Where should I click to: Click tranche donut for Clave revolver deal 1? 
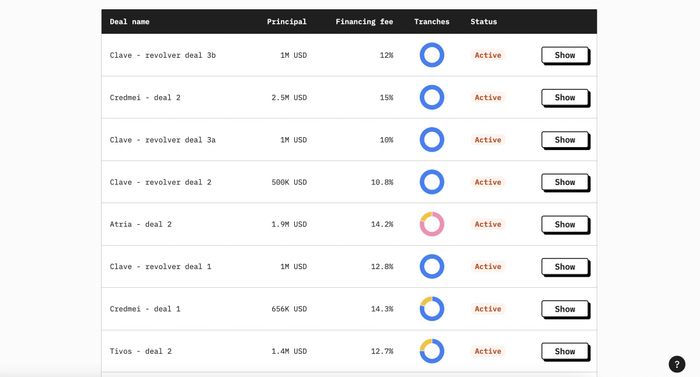[x=432, y=267]
